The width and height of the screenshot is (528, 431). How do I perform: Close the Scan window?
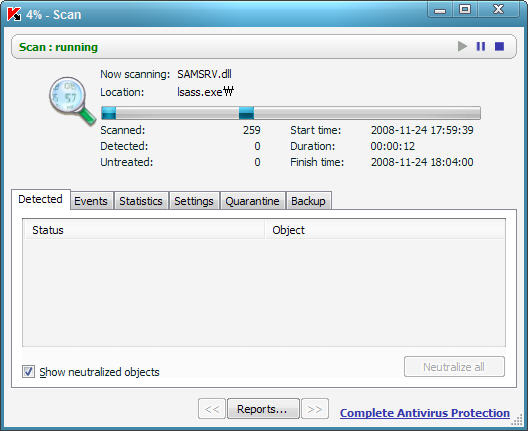pos(498,9)
